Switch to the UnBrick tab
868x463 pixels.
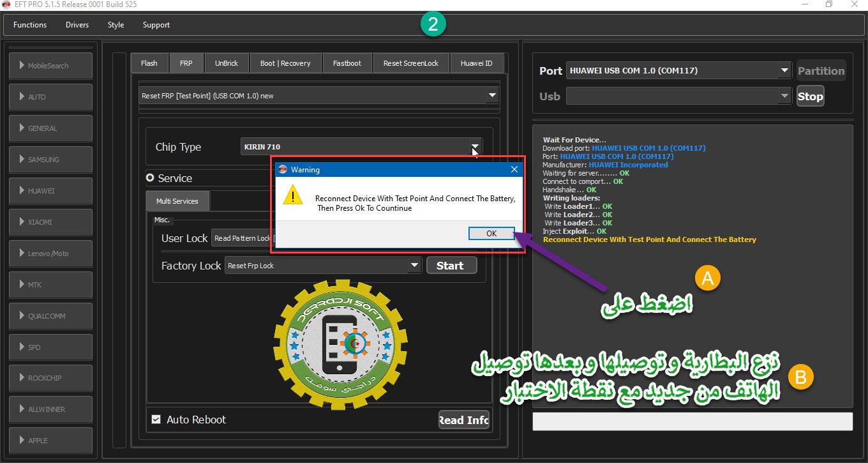tap(227, 63)
